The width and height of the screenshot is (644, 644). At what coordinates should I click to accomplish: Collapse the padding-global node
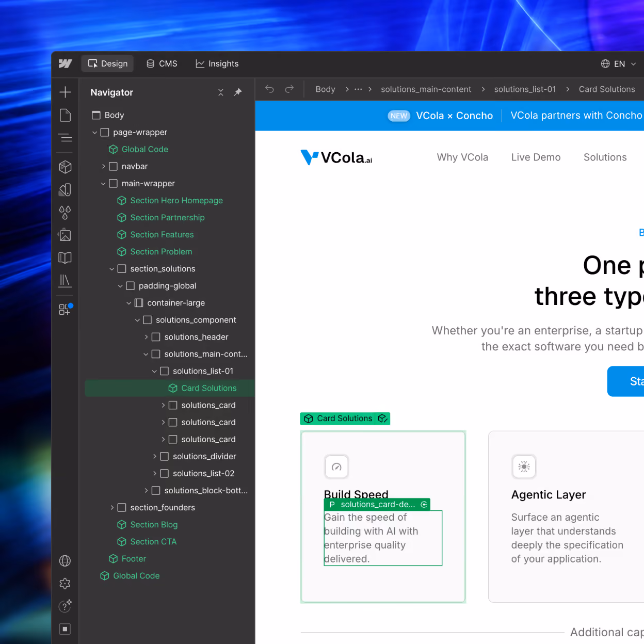click(120, 286)
